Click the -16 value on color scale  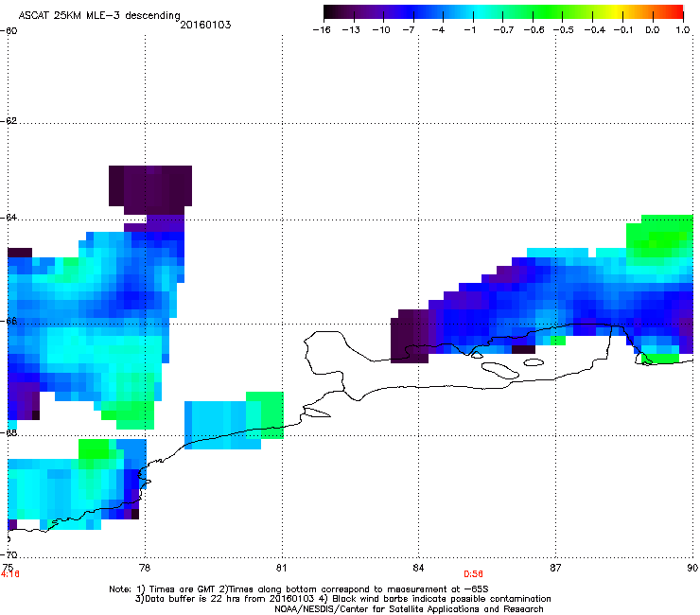pyautogui.click(x=322, y=30)
